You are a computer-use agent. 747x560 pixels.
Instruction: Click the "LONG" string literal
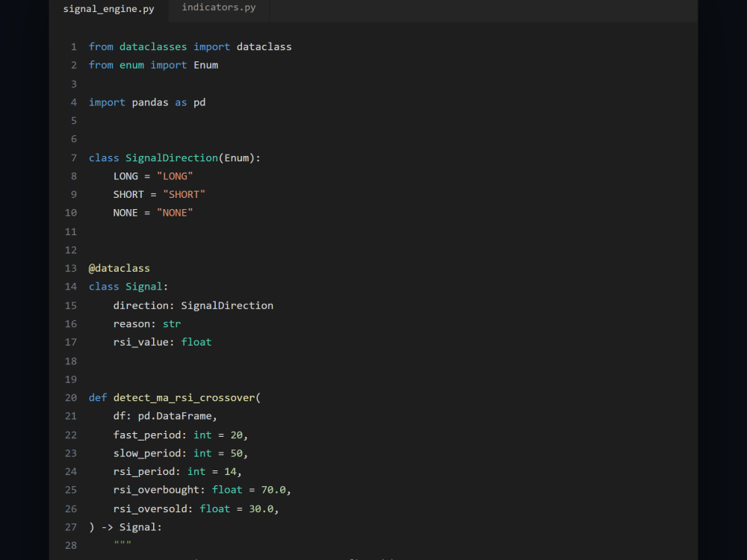coord(175,176)
